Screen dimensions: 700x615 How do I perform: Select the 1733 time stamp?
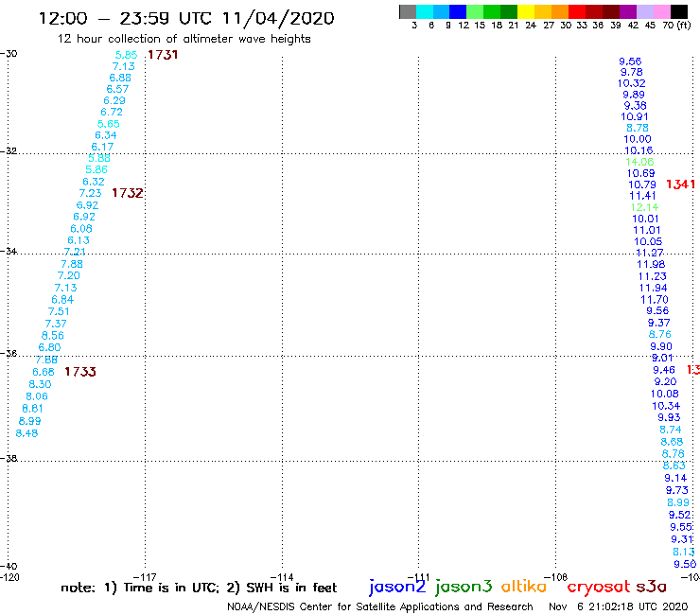point(80,372)
